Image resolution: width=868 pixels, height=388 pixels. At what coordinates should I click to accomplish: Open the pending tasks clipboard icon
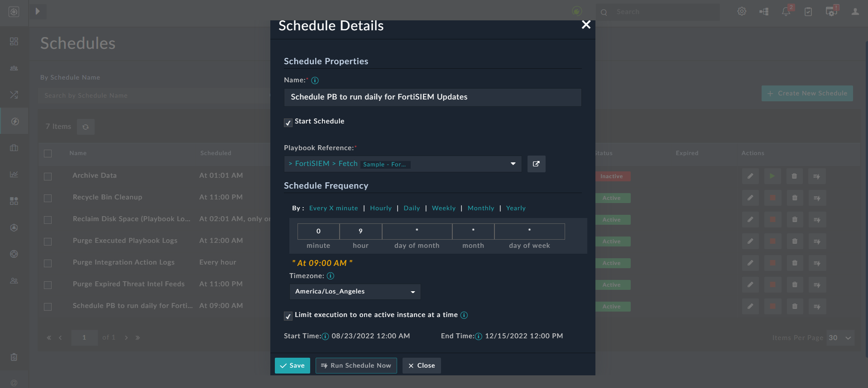click(x=808, y=12)
